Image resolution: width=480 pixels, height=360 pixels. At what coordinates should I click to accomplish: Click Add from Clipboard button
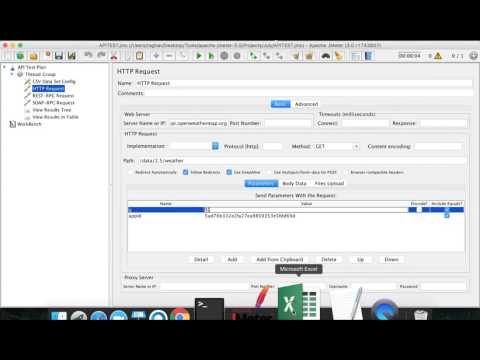280,259
